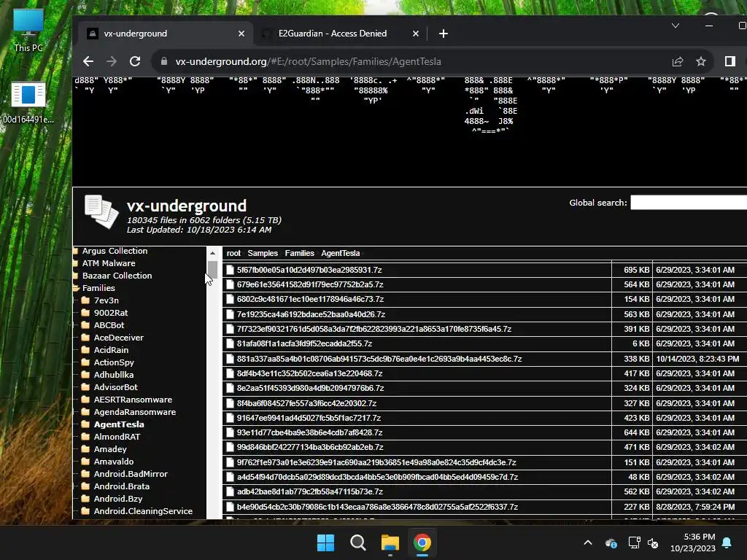Click the AcidRain folder icon

pos(86,350)
